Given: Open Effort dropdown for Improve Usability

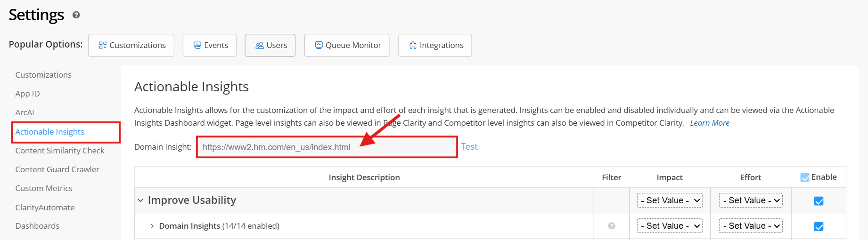Looking at the screenshot, I should click(x=751, y=200).
